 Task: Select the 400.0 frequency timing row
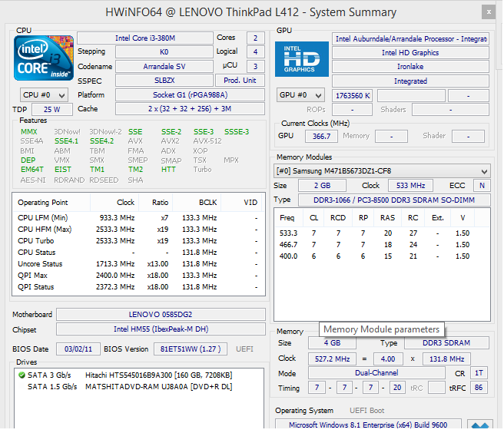[382, 256]
